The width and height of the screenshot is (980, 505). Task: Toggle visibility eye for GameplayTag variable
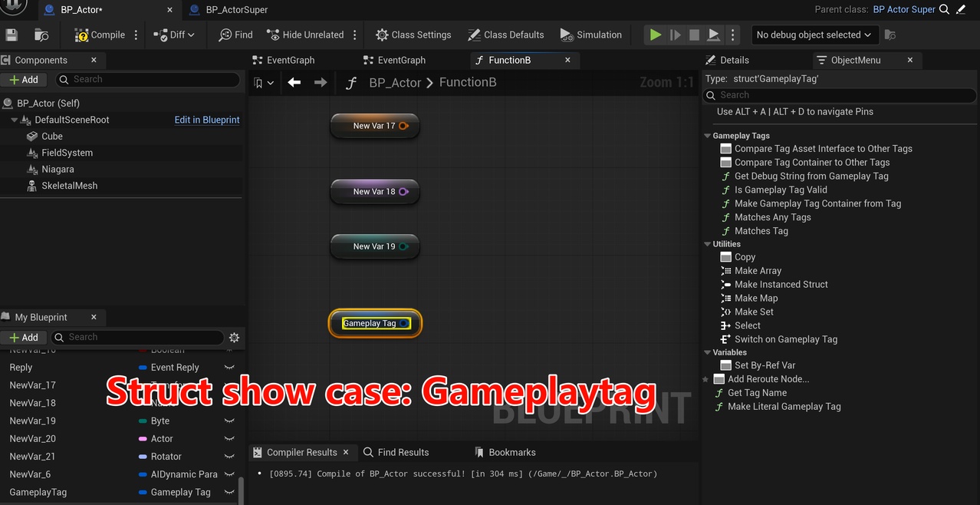tap(229, 493)
